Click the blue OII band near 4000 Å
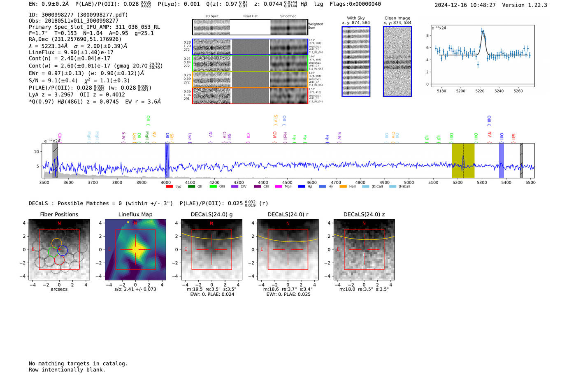 [167, 160]
